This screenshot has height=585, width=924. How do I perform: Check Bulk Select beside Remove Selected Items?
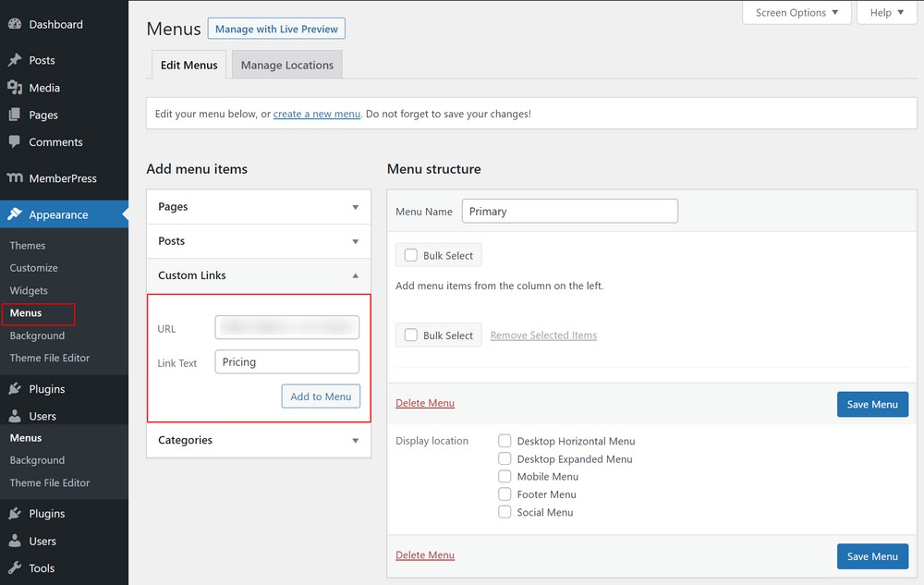coord(411,335)
